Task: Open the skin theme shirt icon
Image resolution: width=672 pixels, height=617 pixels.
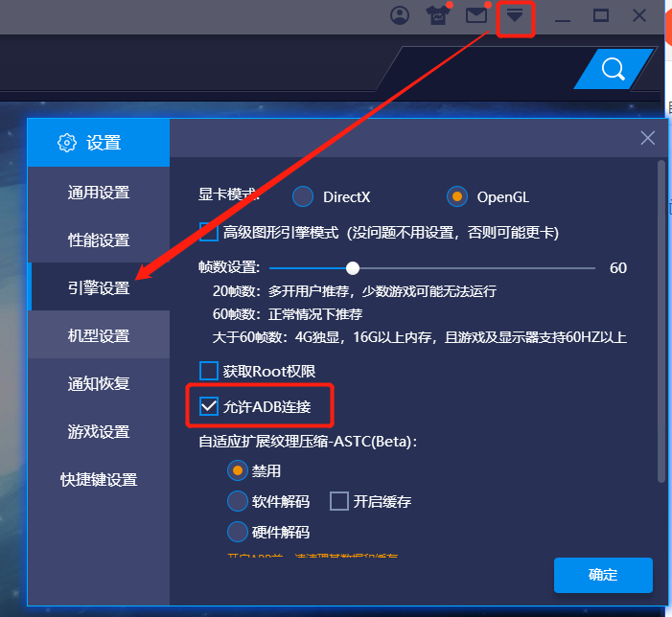Action: tap(437, 16)
